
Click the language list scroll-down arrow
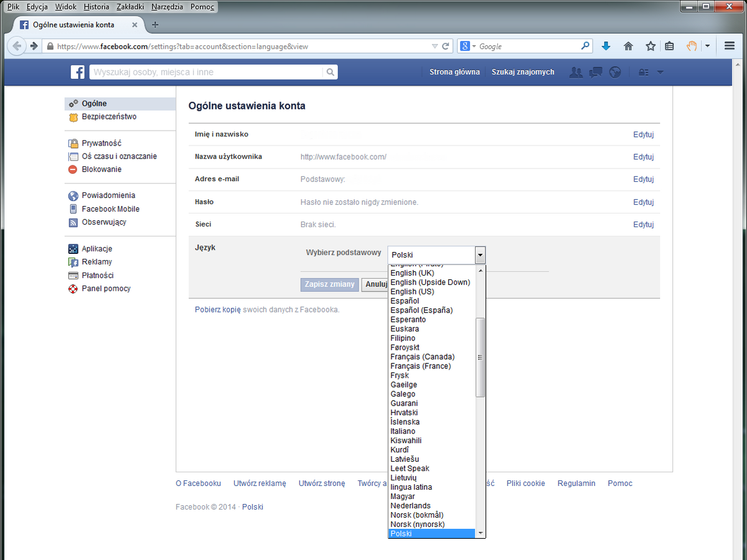pyautogui.click(x=480, y=533)
